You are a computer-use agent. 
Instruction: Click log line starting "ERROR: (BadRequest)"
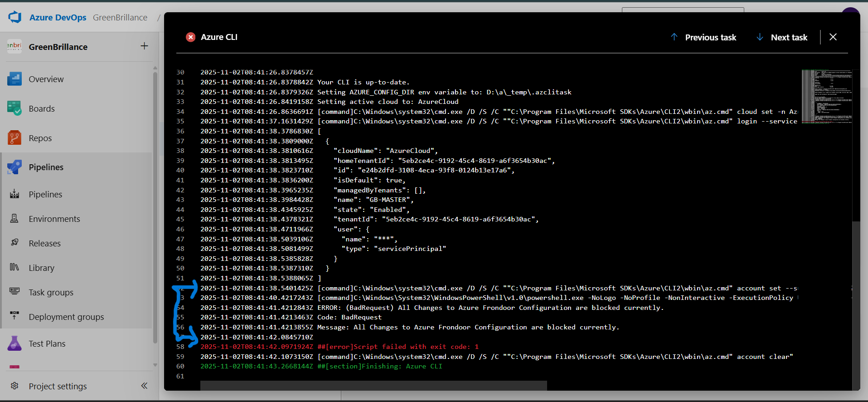(x=490, y=308)
